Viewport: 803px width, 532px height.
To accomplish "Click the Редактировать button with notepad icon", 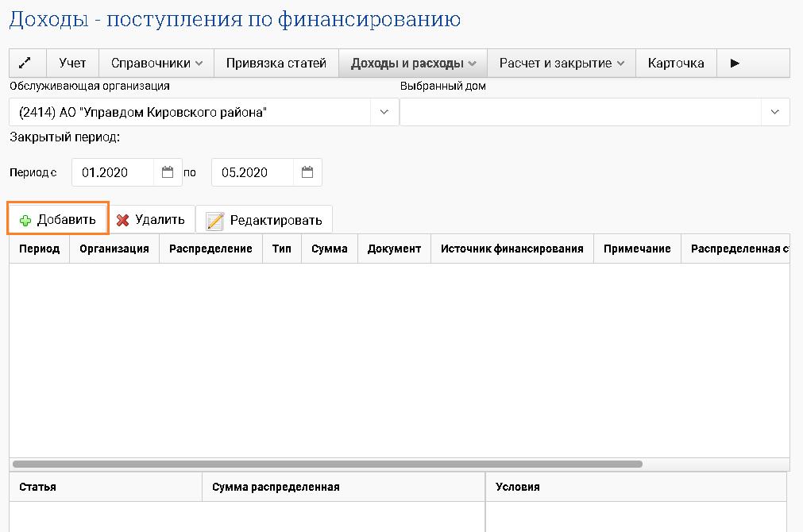I will 264,220.
